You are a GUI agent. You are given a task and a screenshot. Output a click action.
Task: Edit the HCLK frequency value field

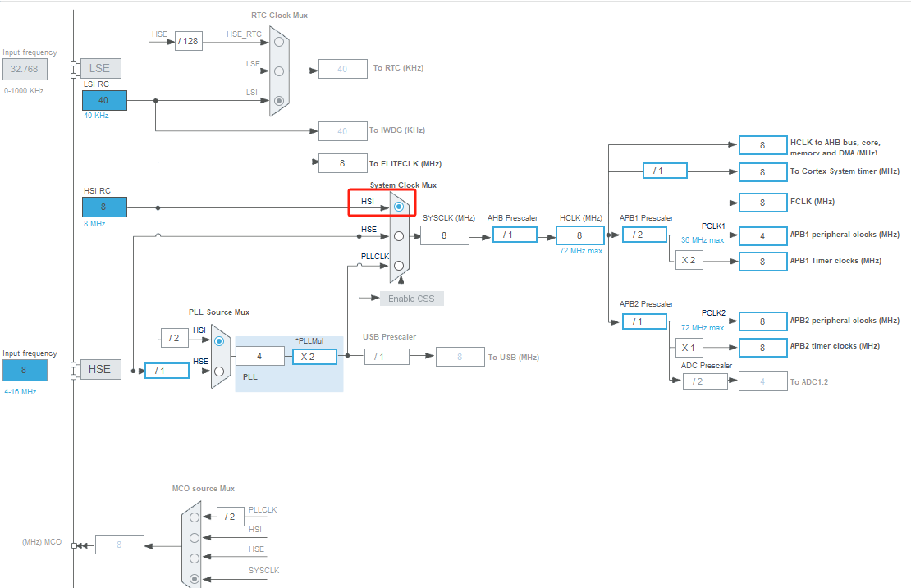tap(579, 235)
